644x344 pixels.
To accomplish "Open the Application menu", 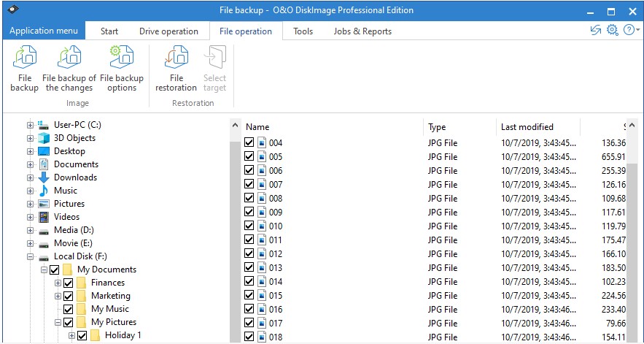I will pos(44,31).
